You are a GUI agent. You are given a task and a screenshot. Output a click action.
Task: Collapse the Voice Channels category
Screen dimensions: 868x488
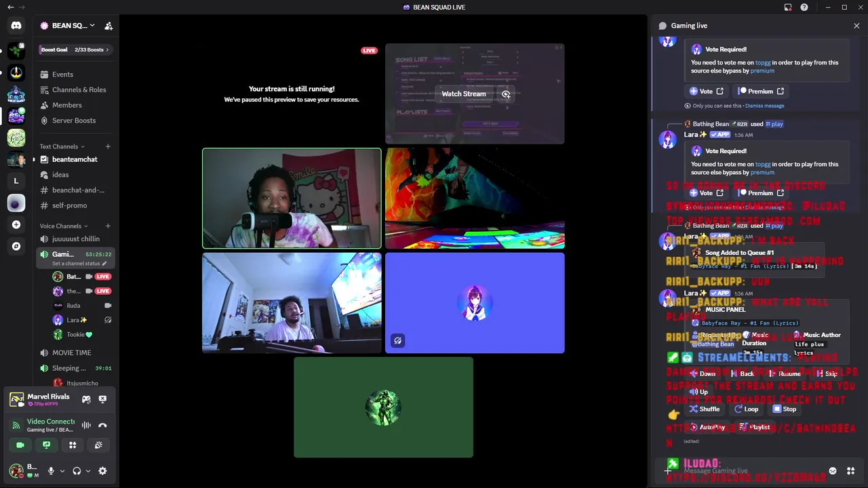[x=64, y=226]
